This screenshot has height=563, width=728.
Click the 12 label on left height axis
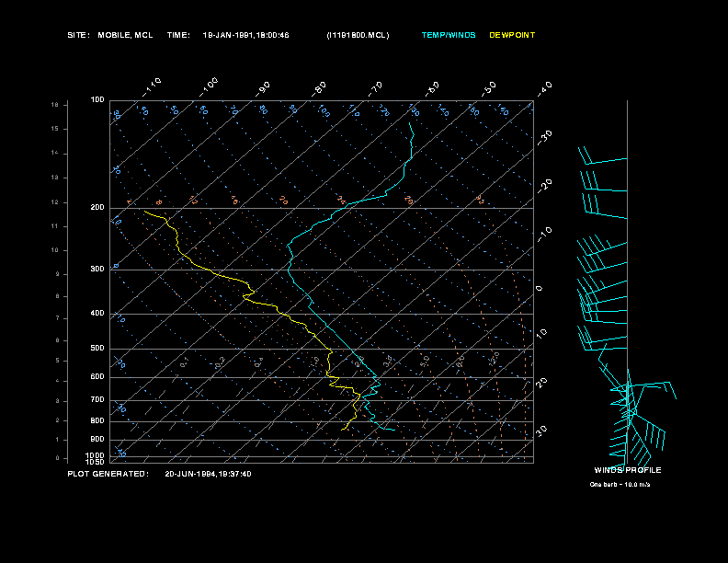[x=55, y=202]
